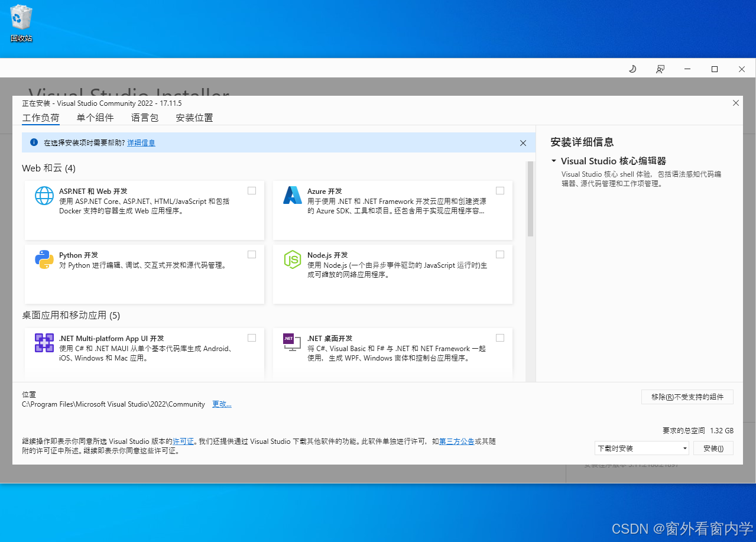Click the workload list vertical scrollbar

(530, 199)
